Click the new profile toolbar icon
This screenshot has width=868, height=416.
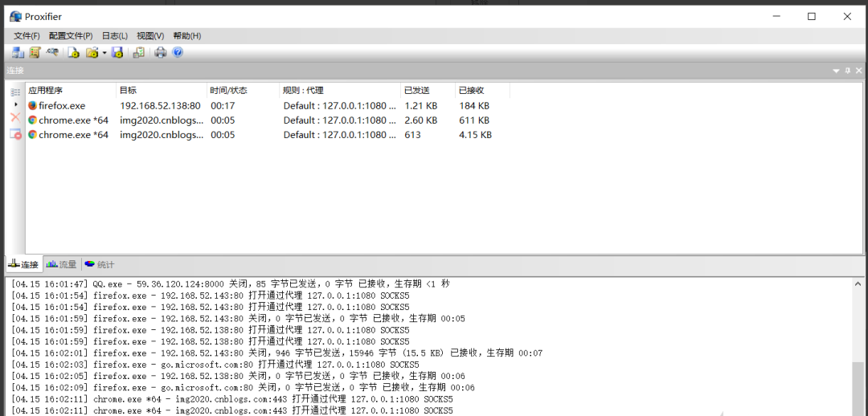[x=74, y=52]
